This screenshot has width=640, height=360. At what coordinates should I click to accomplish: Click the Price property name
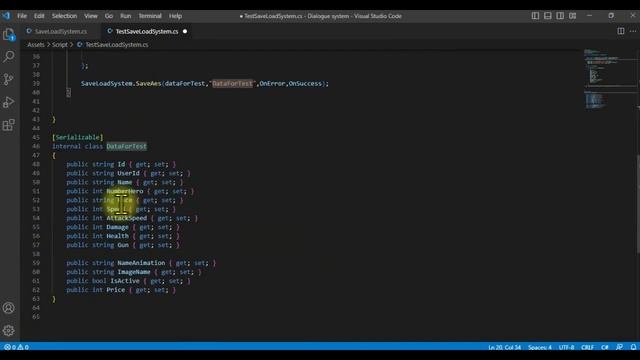116,290
